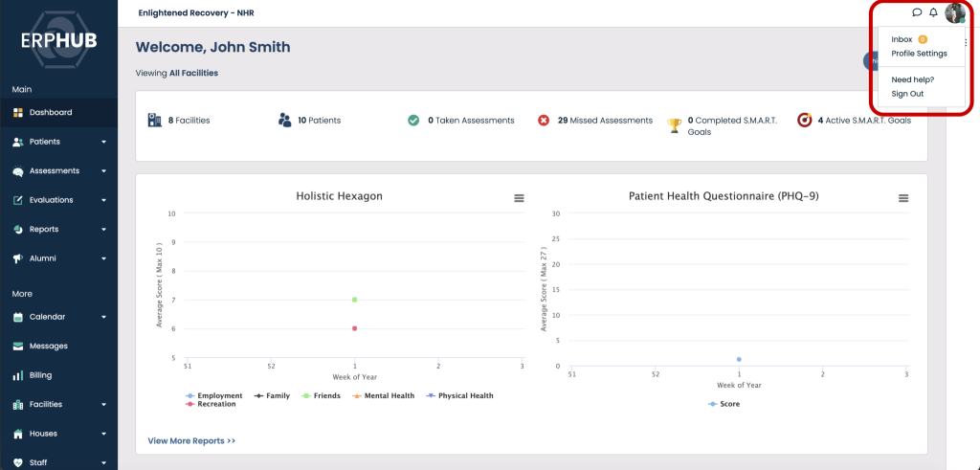Click the Patients sidebar icon
This screenshot has width=980, height=470.
(18, 142)
